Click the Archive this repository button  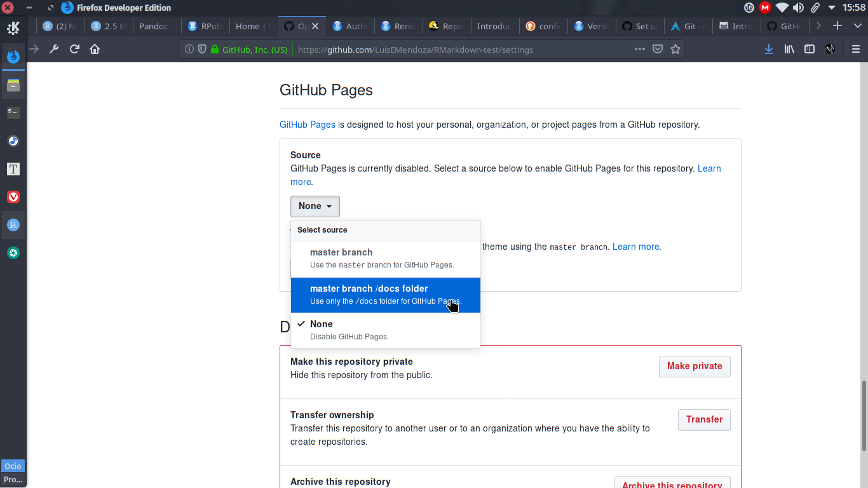(672, 483)
